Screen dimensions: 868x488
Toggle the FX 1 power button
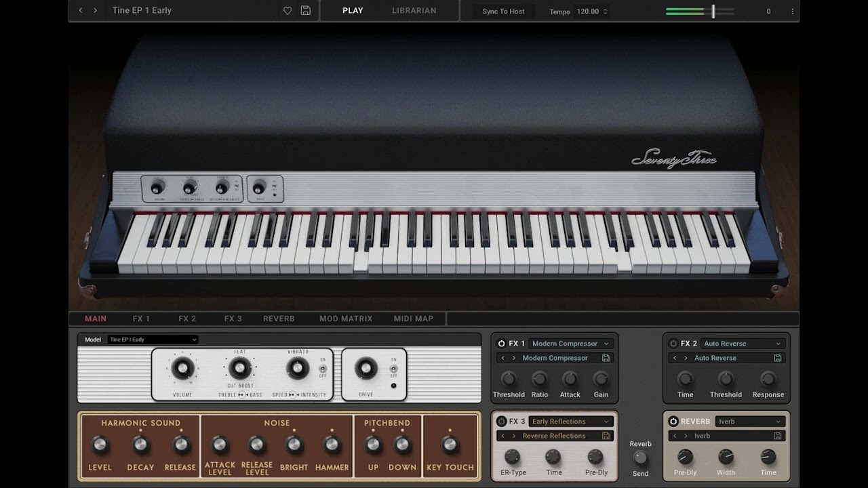(502, 344)
